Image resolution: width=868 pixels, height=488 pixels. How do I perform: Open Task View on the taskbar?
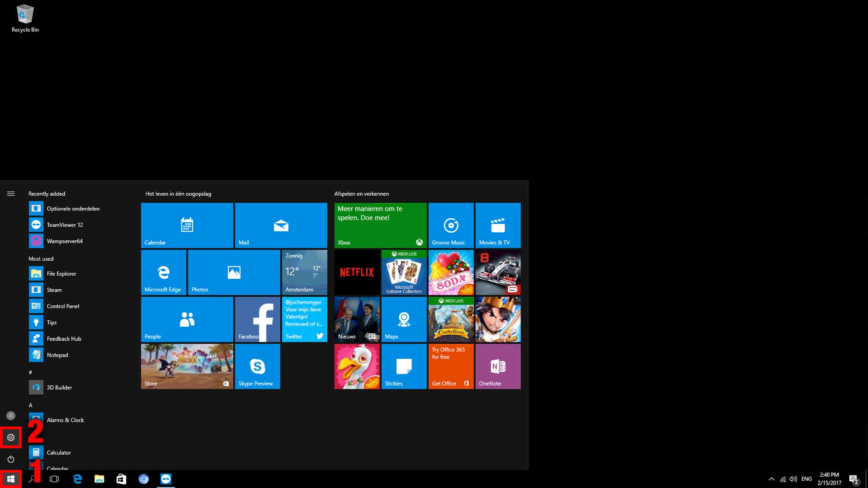coord(54,479)
